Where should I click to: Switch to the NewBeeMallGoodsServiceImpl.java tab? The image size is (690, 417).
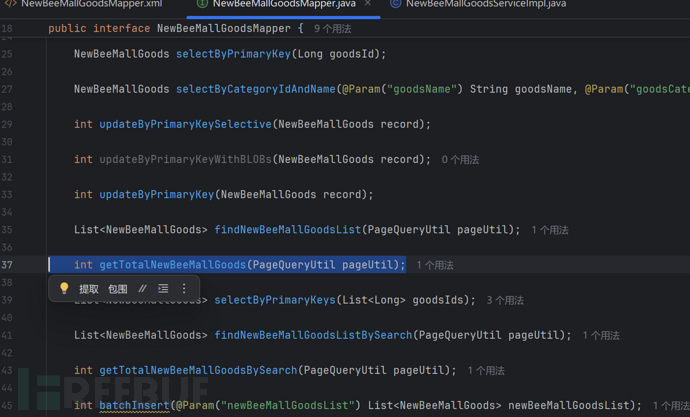click(485, 5)
